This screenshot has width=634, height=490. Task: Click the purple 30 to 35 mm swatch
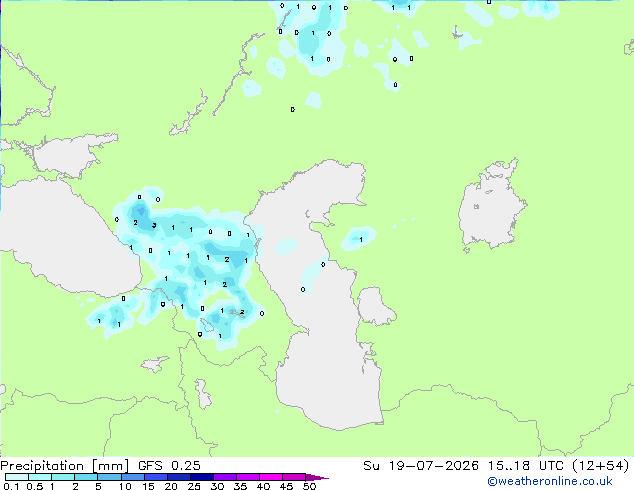[x=225, y=477]
